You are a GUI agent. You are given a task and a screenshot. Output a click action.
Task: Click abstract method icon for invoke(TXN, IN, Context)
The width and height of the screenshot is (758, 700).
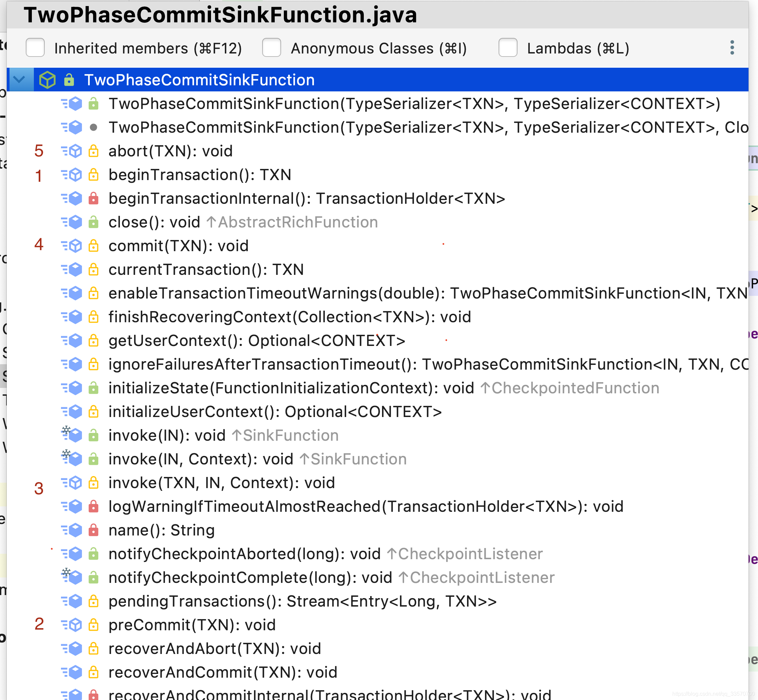pyautogui.click(x=72, y=483)
